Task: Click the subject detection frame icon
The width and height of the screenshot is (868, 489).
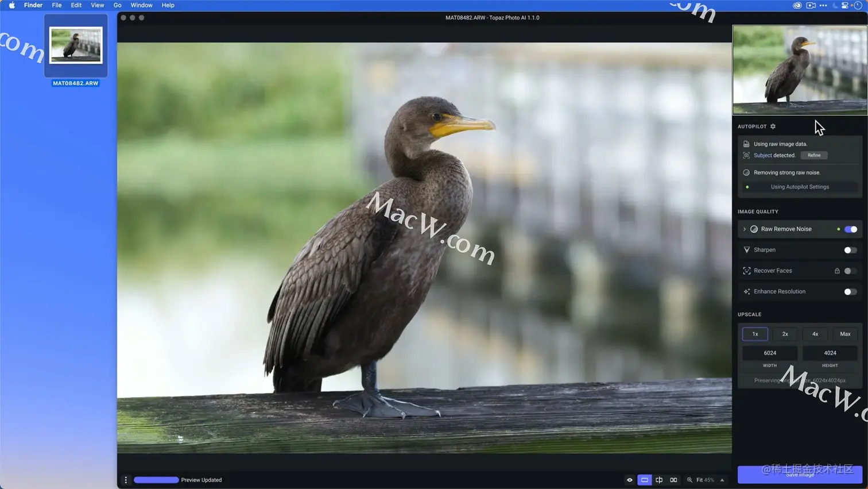Action: 746,155
